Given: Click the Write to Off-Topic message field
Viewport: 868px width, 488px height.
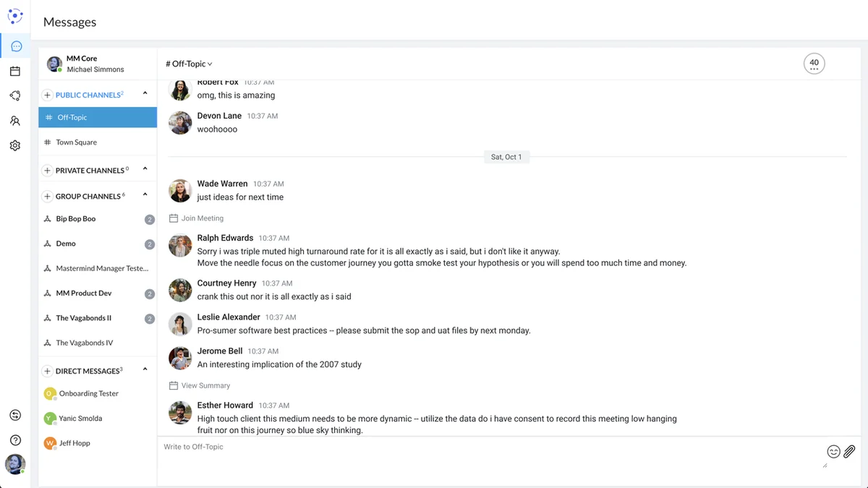Looking at the screenshot, I should click(492, 448).
